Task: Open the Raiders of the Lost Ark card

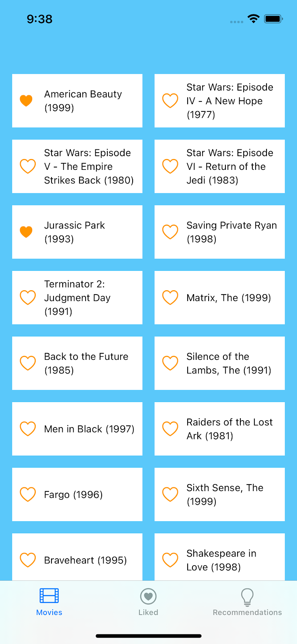Action: 229,429
